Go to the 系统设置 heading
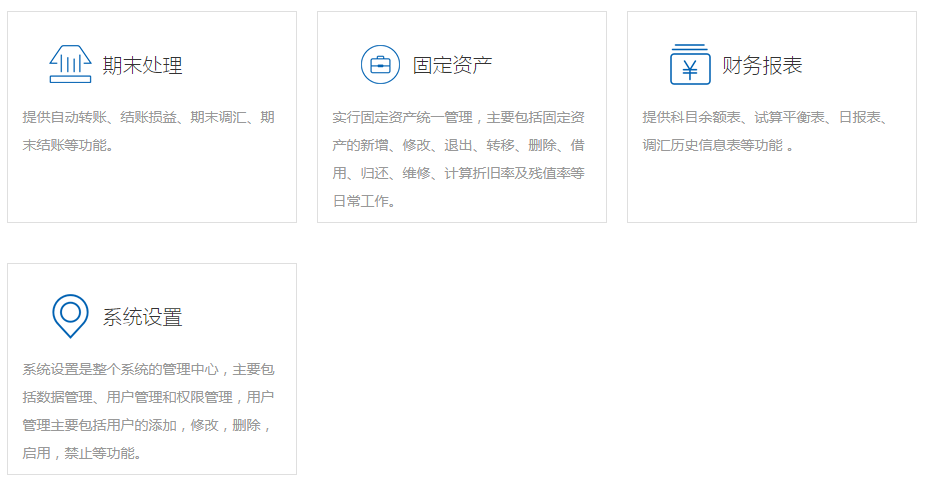The image size is (935, 481). click(x=143, y=318)
